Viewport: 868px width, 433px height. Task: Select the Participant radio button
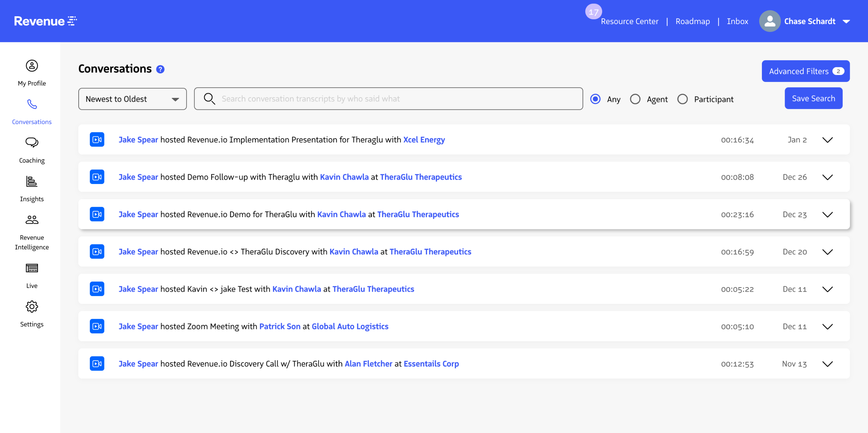pos(683,99)
